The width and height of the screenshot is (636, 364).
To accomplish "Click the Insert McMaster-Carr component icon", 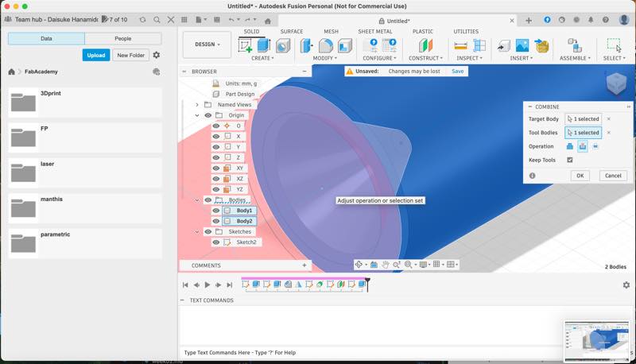I will click(x=541, y=45).
